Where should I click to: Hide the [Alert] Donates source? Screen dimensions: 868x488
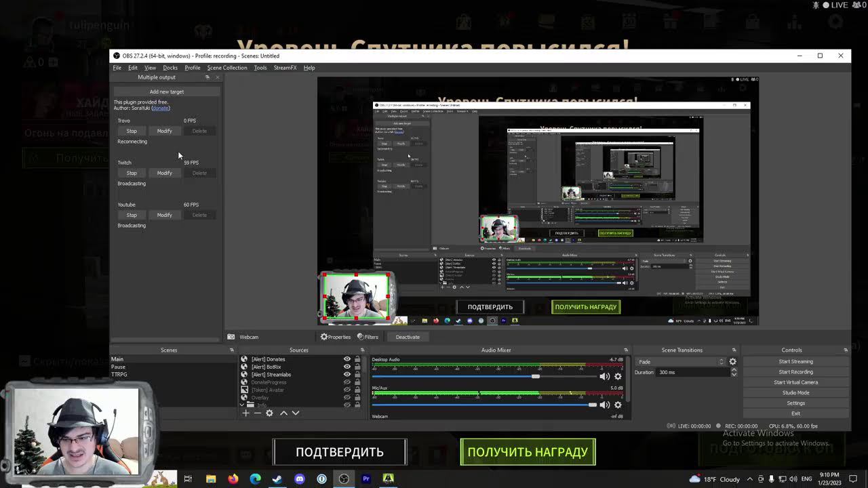click(347, 359)
